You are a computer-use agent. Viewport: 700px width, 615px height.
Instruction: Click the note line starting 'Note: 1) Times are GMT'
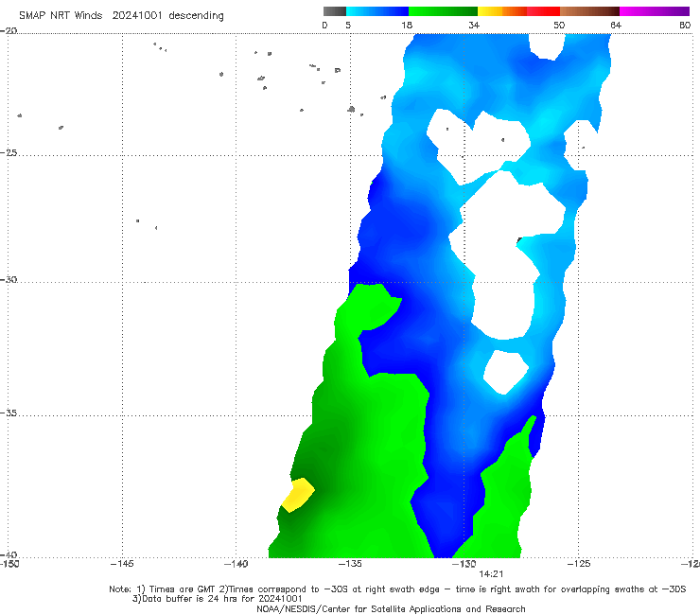click(397, 589)
